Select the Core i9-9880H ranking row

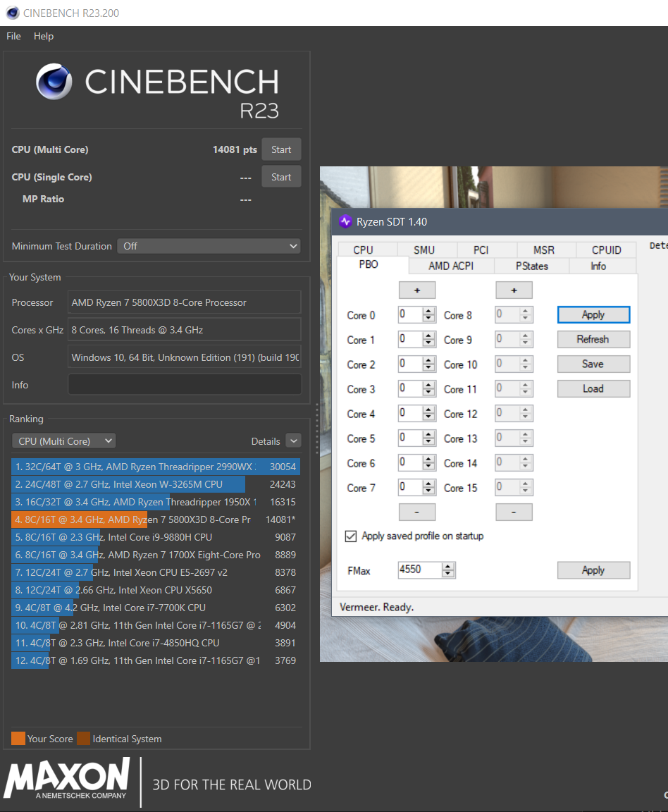[x=155, y=537]
